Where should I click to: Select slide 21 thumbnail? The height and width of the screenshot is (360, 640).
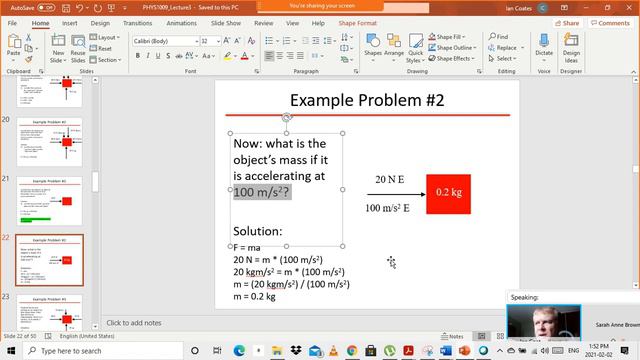coord(49,201)
